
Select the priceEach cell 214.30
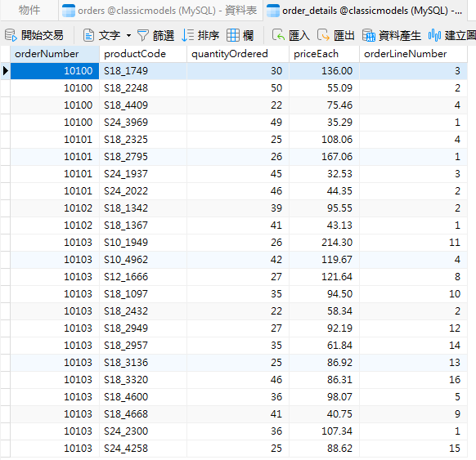(324, 243)
